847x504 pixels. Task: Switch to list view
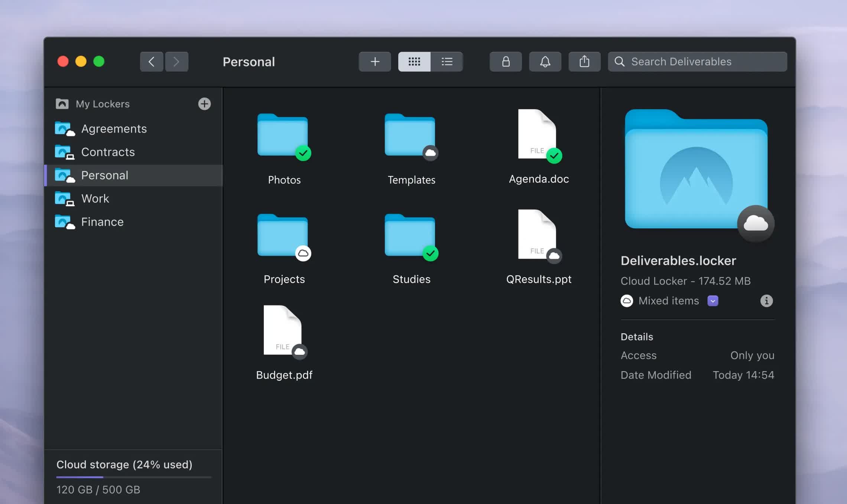point(447,62)
